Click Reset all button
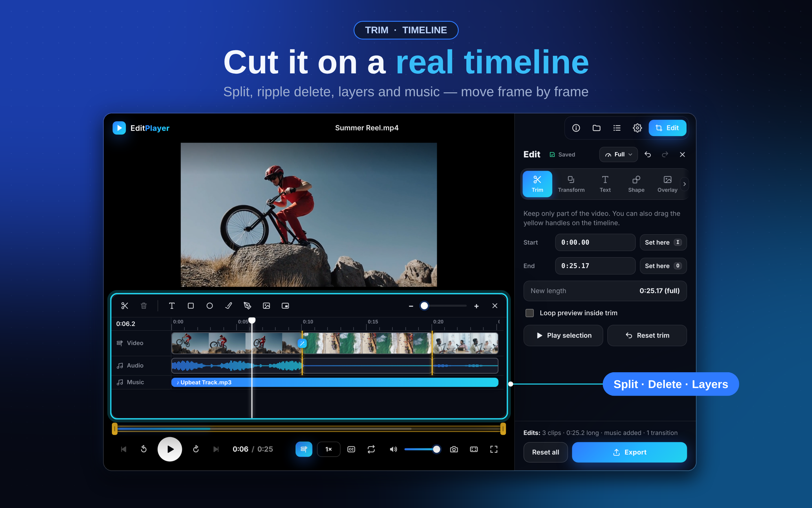The width and height of the screenshot is (812, 508). [546, 452]
